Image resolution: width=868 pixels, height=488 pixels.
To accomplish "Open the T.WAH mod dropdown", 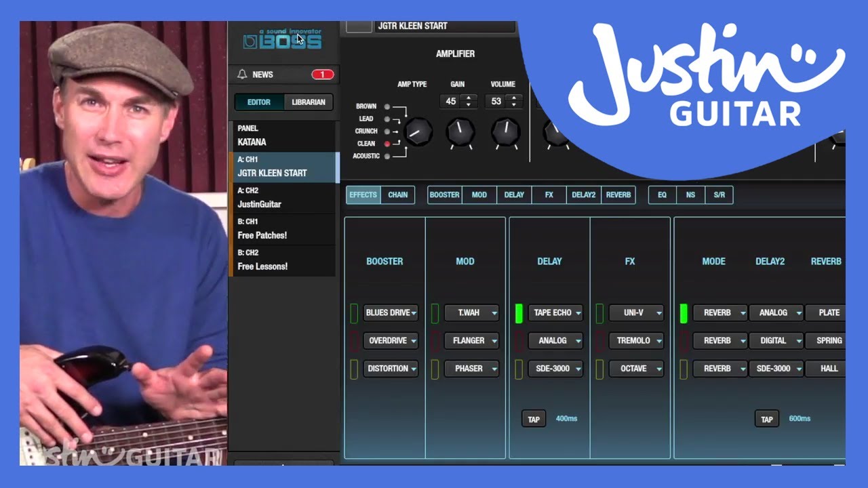I will pyautogui.click(x=472, y=313).
